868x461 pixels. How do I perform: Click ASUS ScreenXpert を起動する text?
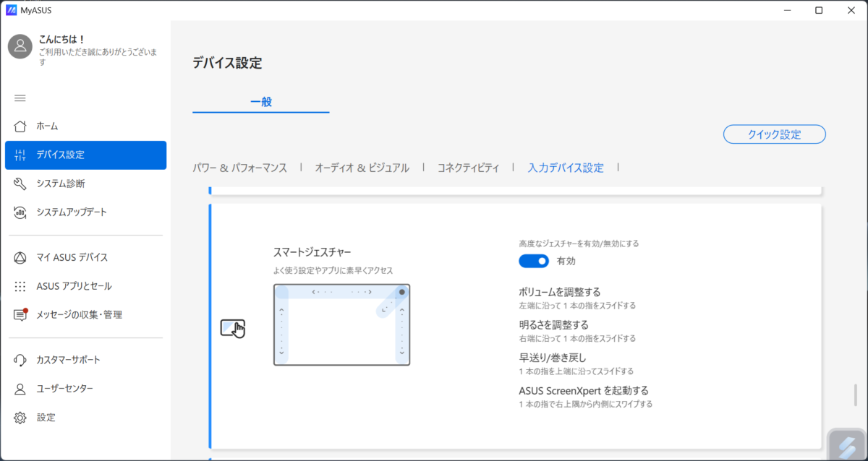coord(583,391)
